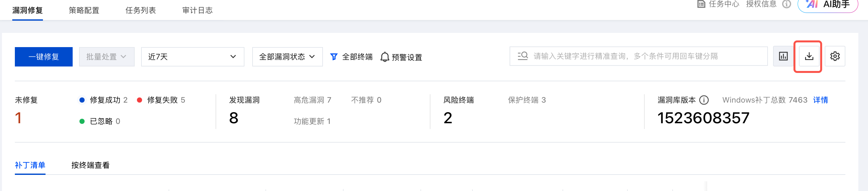This screenshot has height=191, width=868.
Task: Open the 详情 link for Windows patches
Action: (820, 100)
